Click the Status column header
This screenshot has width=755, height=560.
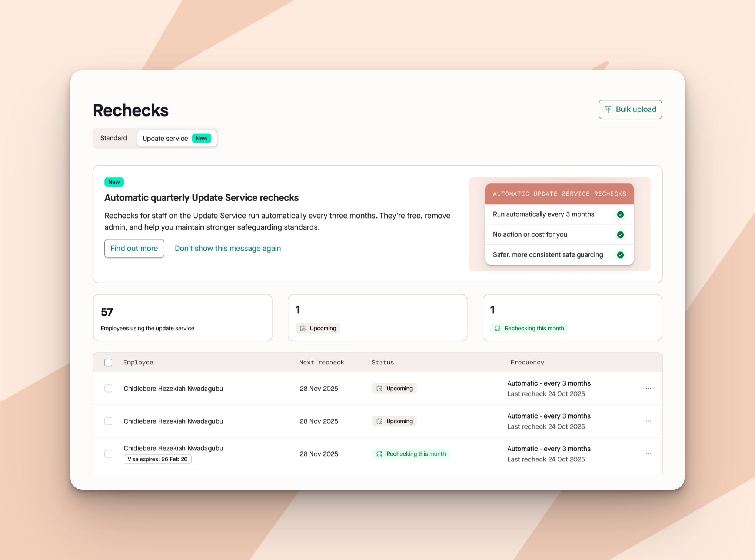[383, 362]
